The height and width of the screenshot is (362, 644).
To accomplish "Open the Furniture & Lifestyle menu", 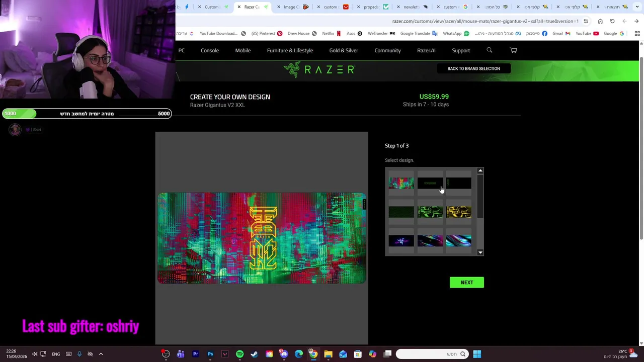I will [x=290, y=50].
